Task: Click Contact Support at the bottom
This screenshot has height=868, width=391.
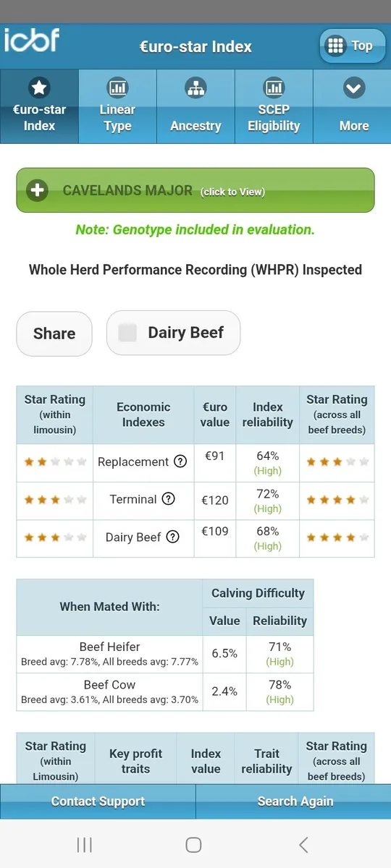Action: [98, 801]
